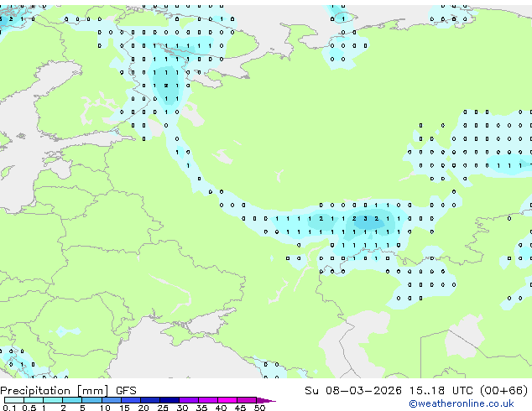This screenshot has width=532, height=411.
Task: Select the palest legend swatch above 0.1
Action: (14, 400)
